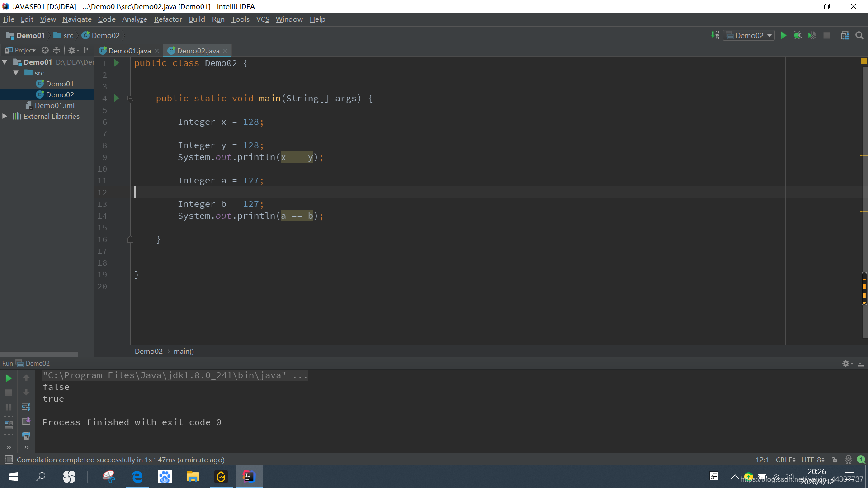Toggle scroll to end in console

(x=26, y=421)
